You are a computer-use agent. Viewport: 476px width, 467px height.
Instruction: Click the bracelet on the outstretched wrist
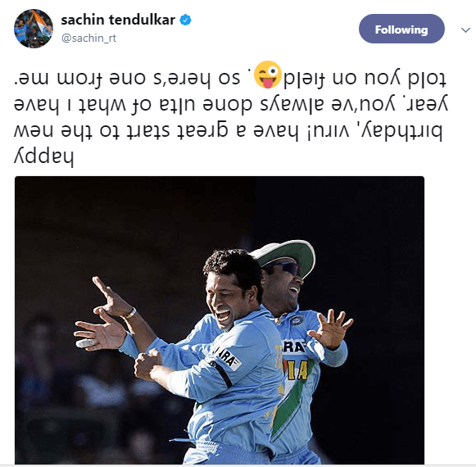131,313
